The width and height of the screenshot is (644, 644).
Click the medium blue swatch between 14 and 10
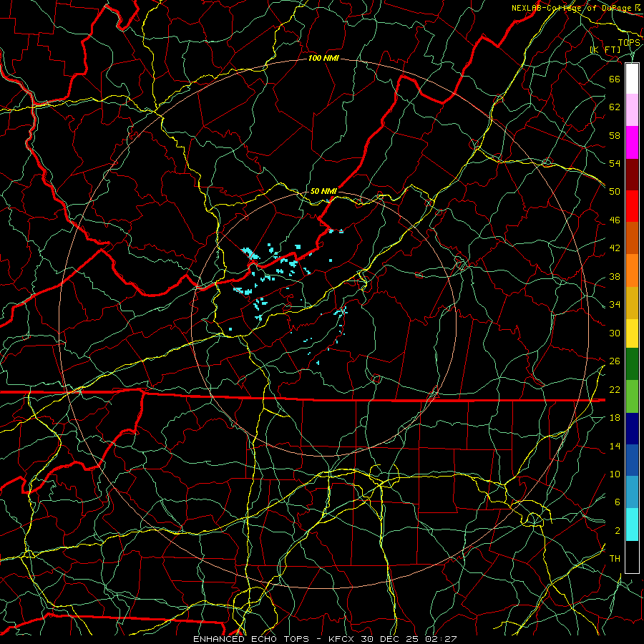632,460
